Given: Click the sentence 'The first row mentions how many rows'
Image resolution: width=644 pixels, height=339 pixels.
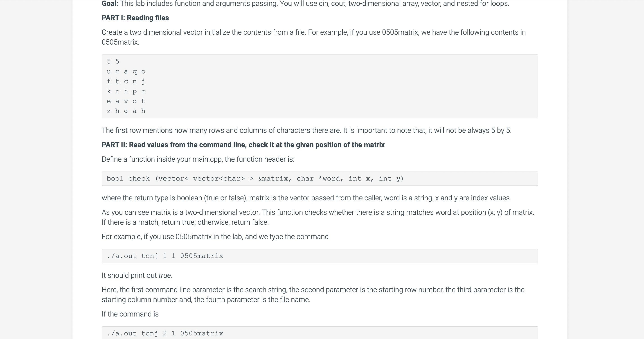Looking at the screenshot, I should pos(306,131).
